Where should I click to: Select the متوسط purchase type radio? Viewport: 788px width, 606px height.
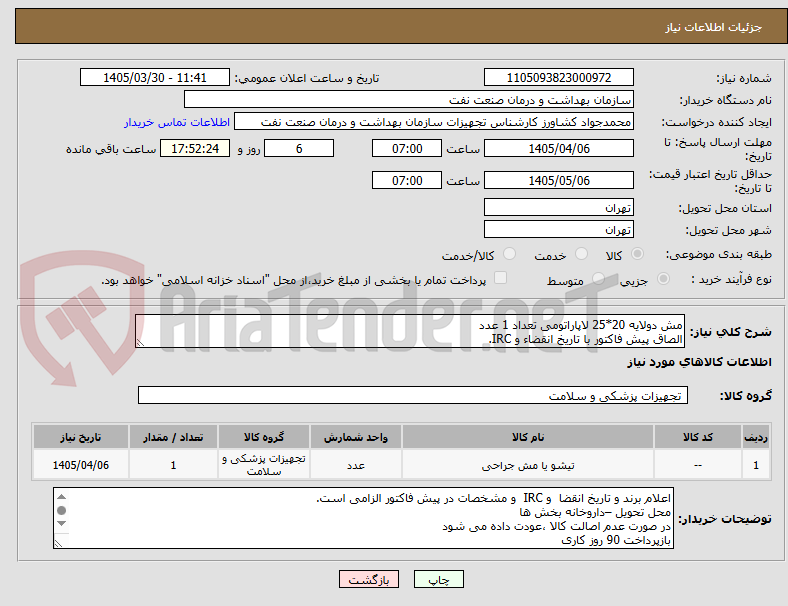coord(598,278)
